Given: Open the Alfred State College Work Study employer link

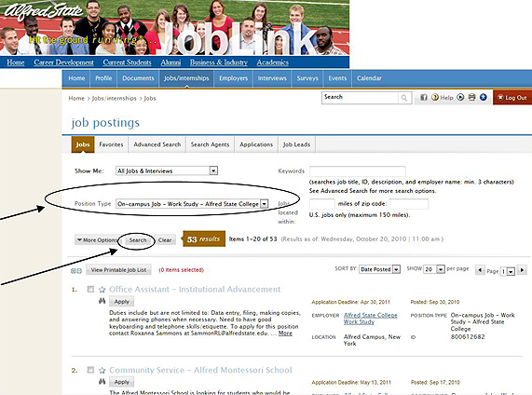Looking at the screenshot, I should (x=370, y=319).
